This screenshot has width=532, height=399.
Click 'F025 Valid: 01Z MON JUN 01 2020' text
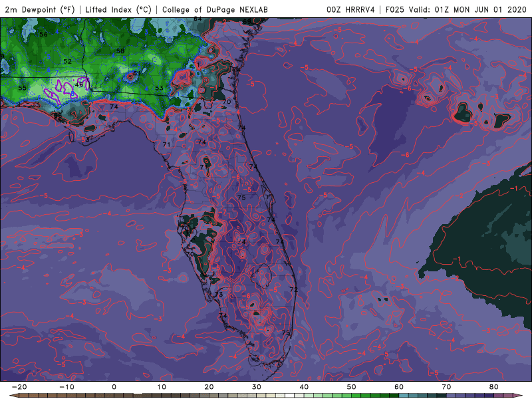(456, 9)
